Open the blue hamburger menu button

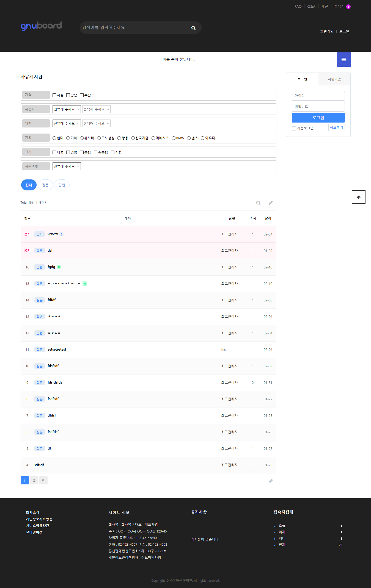[343, 59]
